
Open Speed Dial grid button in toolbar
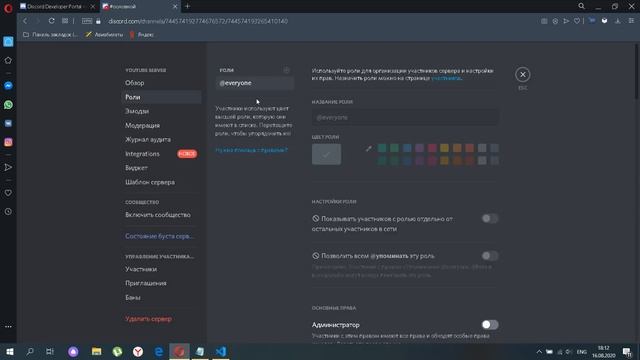[65, 21]
